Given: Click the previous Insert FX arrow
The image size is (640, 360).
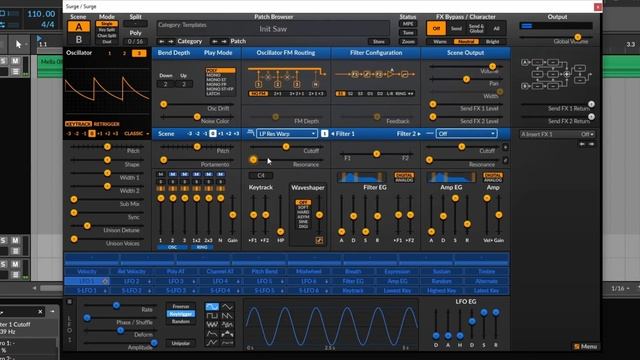Looking at the screenshot, I should (582, 144).
